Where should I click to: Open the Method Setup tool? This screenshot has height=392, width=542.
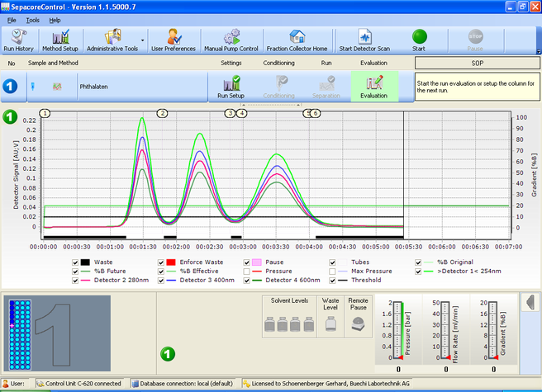pyautogui.click(x=59, y=40)
